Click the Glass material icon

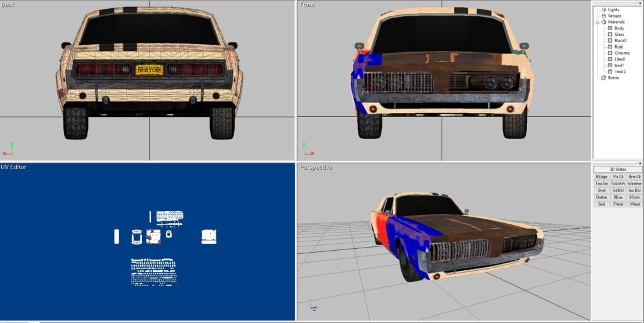click(x=610, y=34)
